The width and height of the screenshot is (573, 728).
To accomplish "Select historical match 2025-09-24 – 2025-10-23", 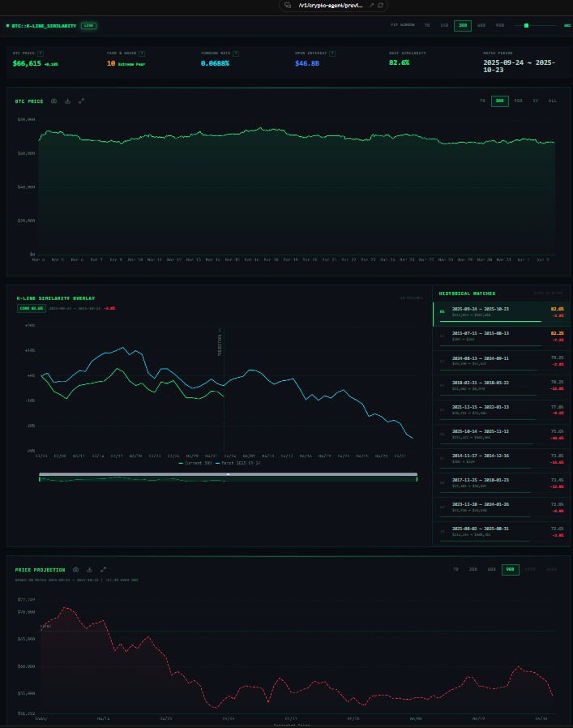I will pos(502,315).
